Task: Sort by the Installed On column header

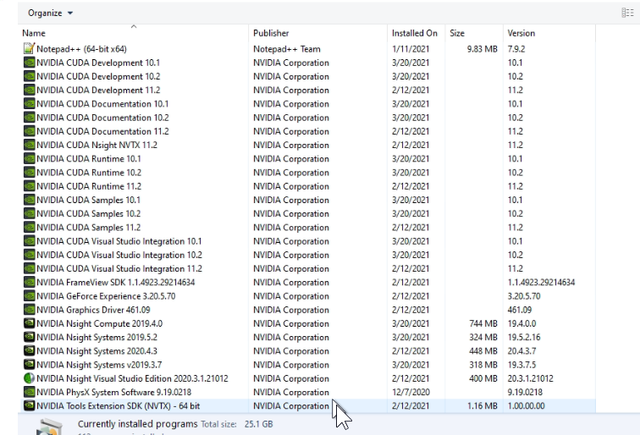Action: coord(415,33)
